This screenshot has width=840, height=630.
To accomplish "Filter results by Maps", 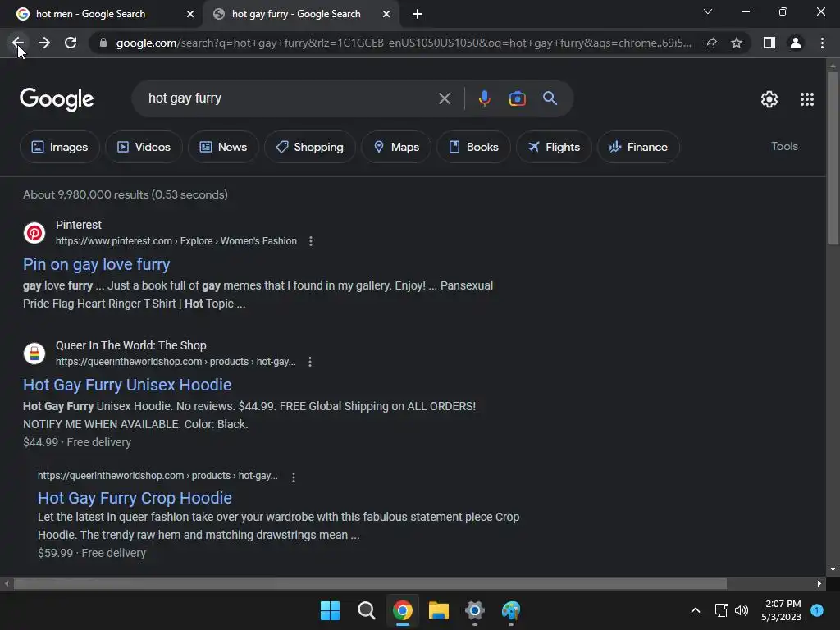I will 396,147.
